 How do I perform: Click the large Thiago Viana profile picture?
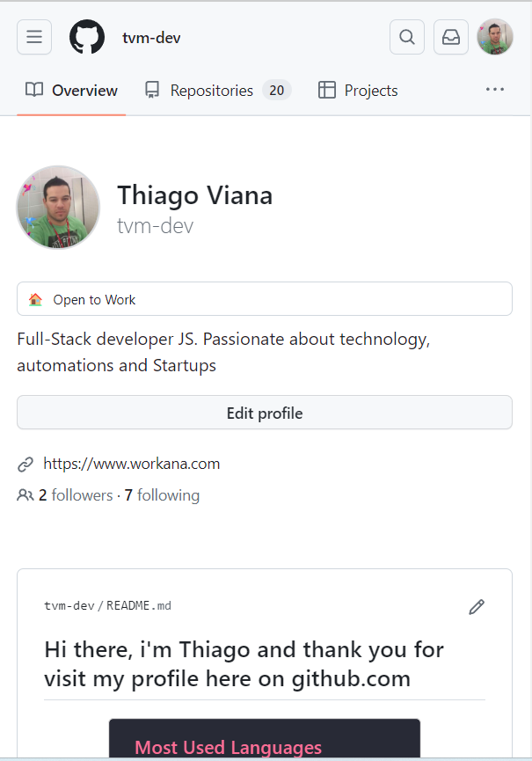tap(58, 208)
